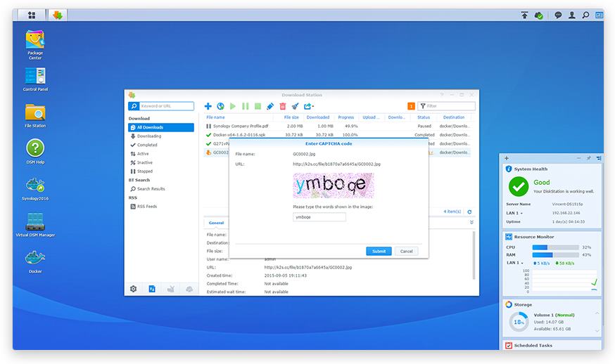
Task: Show next volume with Storage down chevron
Action: pos(597,331)
